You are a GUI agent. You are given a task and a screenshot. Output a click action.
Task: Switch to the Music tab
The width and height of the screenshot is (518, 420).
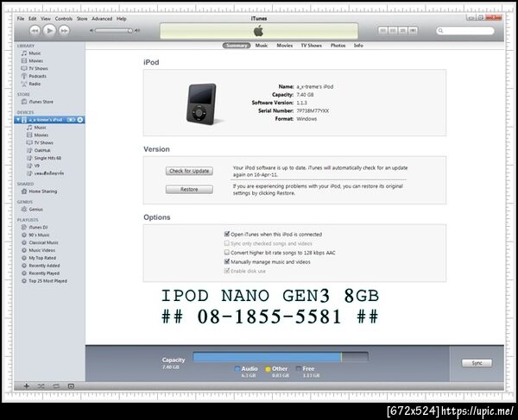coord(262,45)
